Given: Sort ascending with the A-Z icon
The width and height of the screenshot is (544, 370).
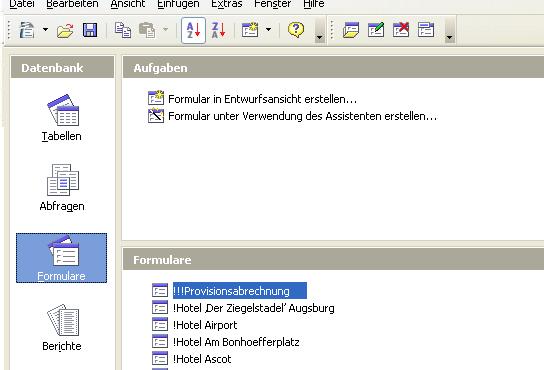Looking at the screenshot, I should [x=193, y=30].
